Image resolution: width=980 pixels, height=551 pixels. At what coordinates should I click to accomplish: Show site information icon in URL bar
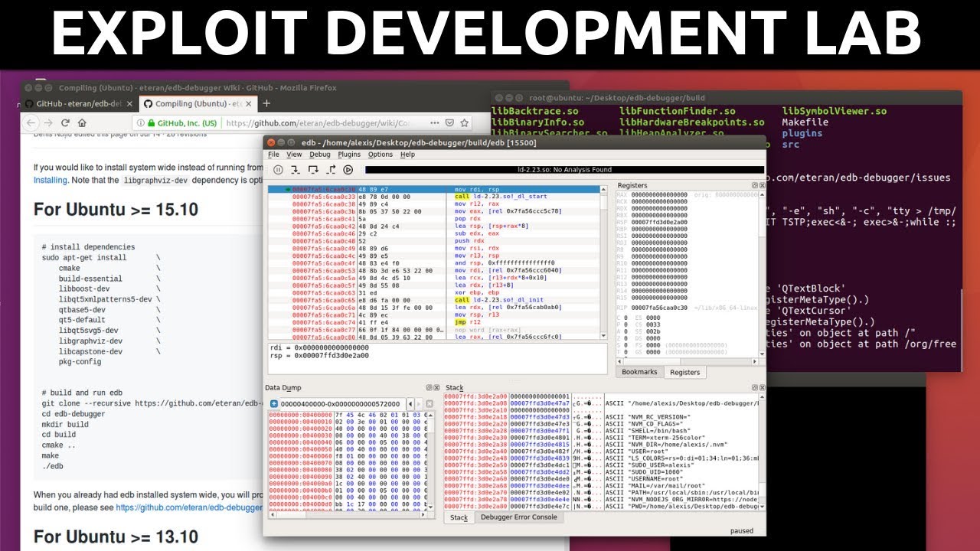pos(141,122)
